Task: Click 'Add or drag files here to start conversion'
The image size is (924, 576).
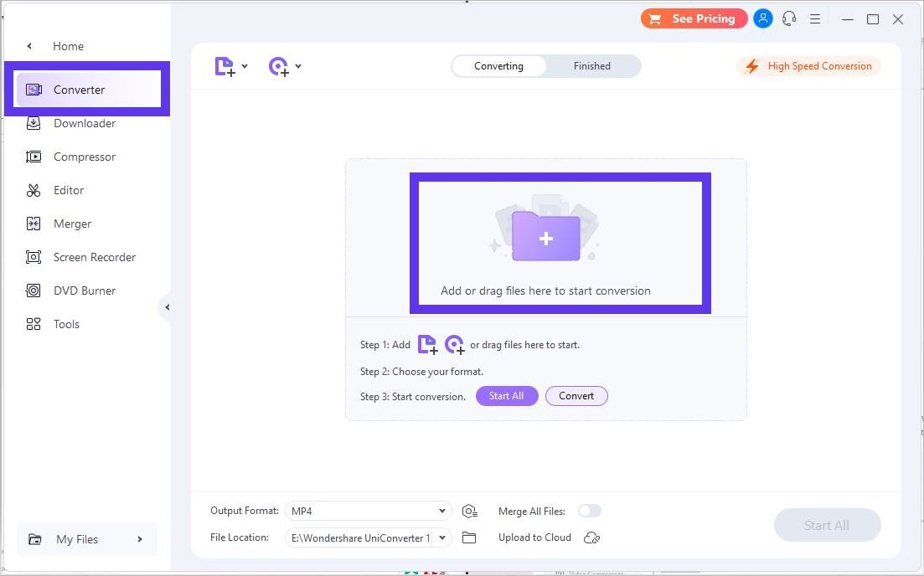Action: coord(545,291)
